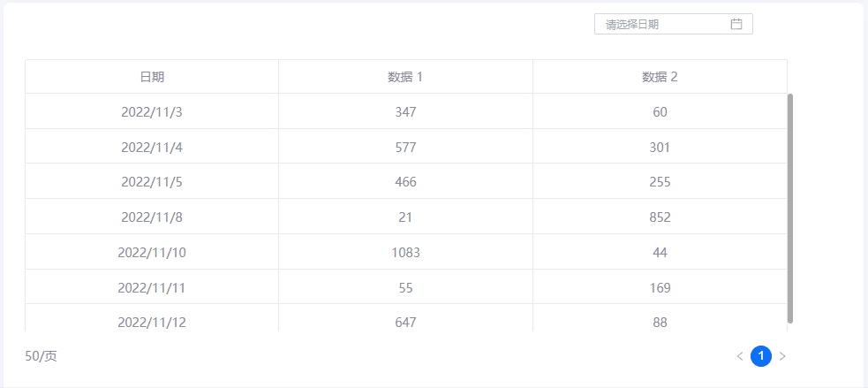The image size is (868, 388).
Task: Select the 2022/11/3 date cell
Action: point(152,112)
